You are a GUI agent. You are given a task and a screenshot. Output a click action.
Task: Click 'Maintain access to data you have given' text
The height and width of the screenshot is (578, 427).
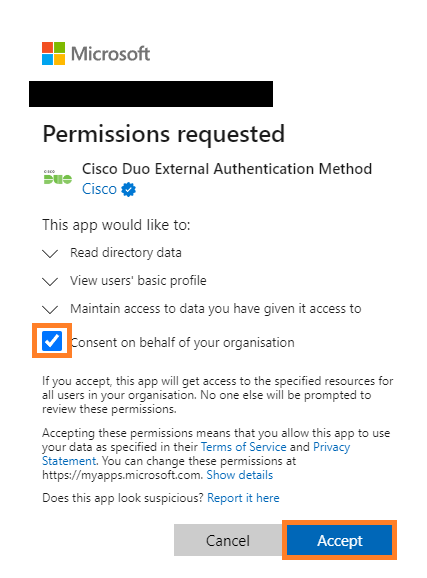coord(181,309)
